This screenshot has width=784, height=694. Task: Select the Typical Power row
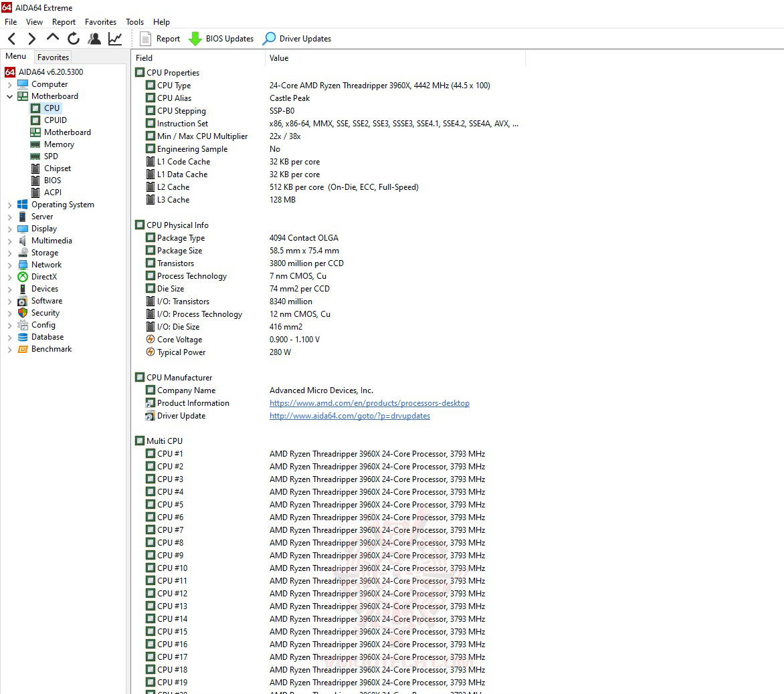pos(330,352)
